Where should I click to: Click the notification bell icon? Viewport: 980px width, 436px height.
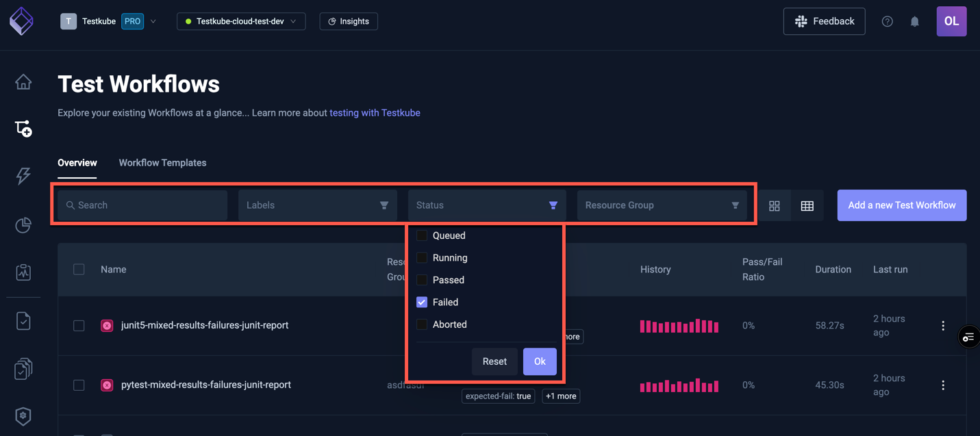(914, 21)
